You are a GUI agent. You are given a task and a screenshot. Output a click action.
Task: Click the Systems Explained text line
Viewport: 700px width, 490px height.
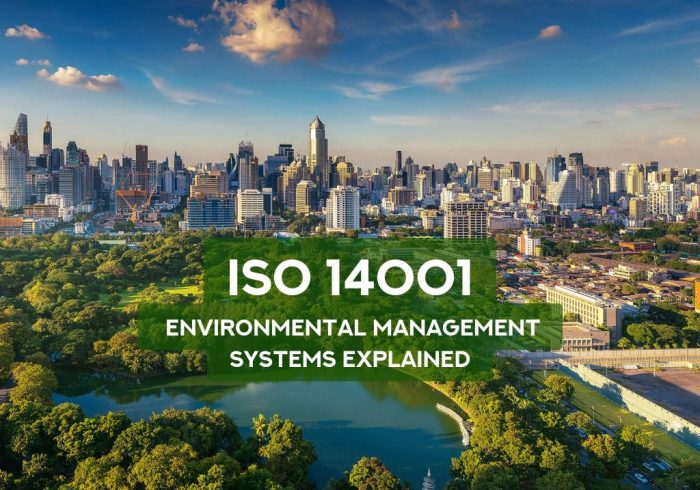point(349,357)
